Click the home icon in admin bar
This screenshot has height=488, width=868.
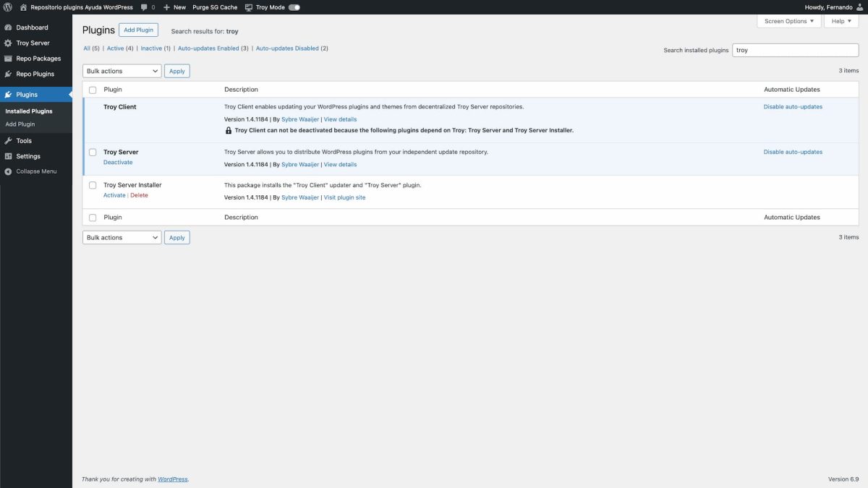24,7
